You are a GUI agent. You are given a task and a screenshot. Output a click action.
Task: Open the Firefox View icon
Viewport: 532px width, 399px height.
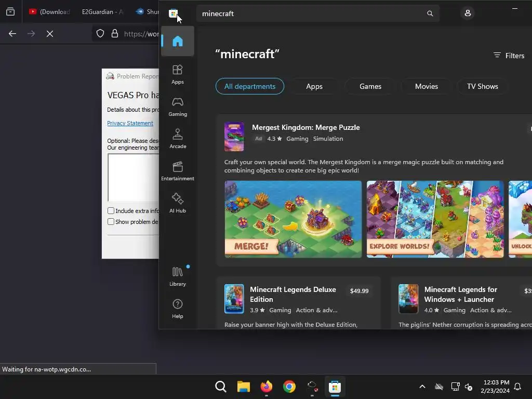10,12
